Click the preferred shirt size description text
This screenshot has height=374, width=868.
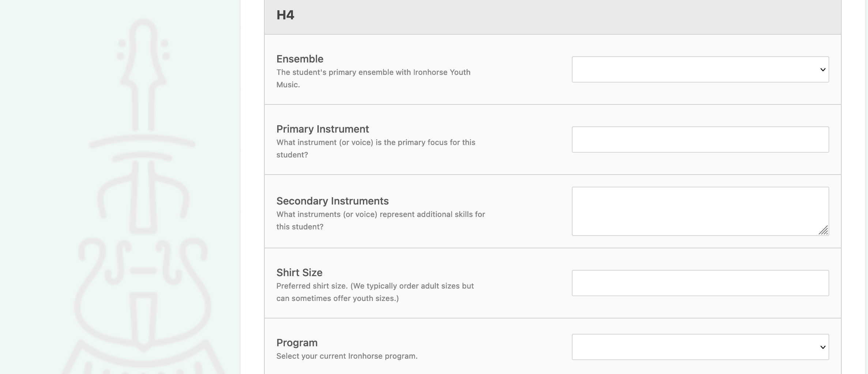(x=375, y=292)
